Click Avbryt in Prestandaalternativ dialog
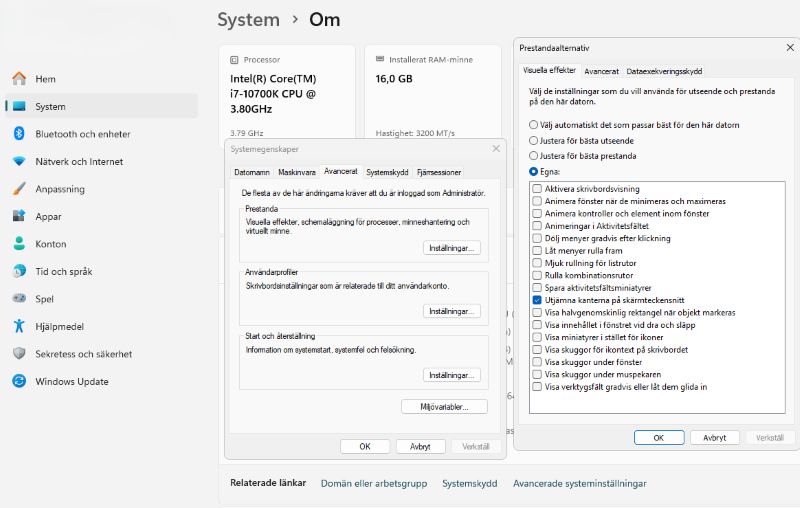 click(714, 438)
